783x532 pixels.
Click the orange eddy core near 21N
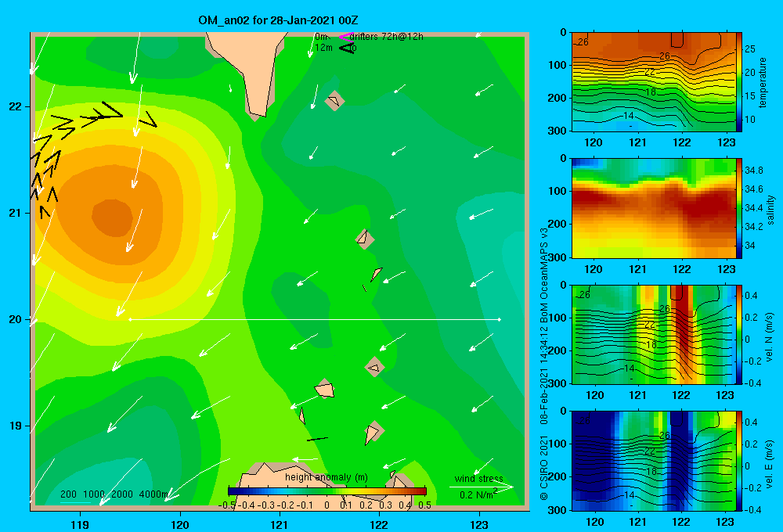[x=112, y=217]
